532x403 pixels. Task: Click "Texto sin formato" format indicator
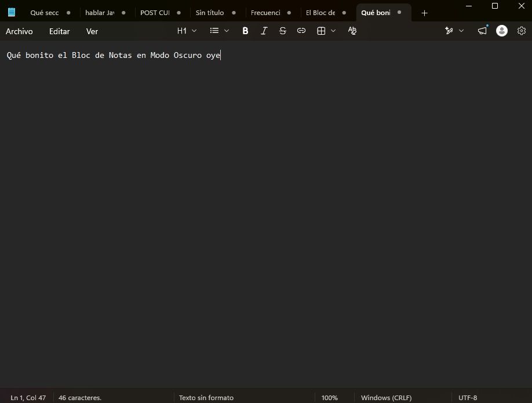[206, 398]
